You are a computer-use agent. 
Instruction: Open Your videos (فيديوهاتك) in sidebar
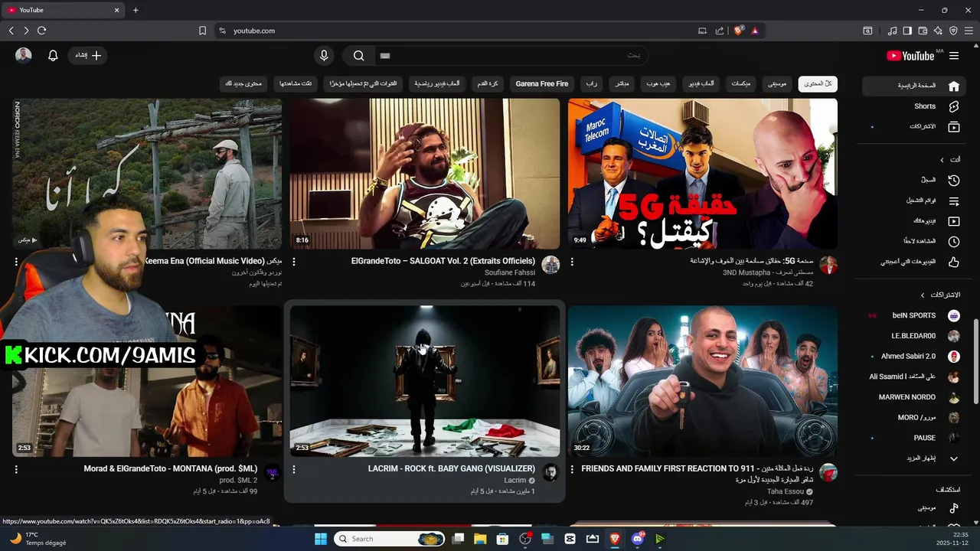pos(913,220)
